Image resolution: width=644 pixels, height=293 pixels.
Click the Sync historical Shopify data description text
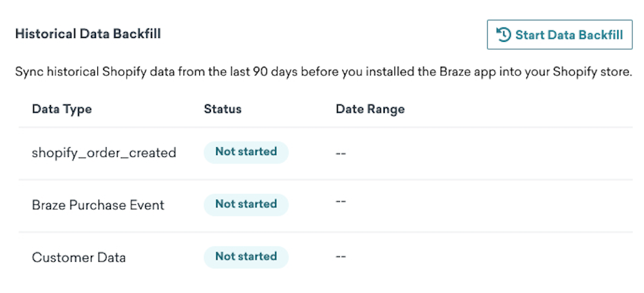(323, 72)
